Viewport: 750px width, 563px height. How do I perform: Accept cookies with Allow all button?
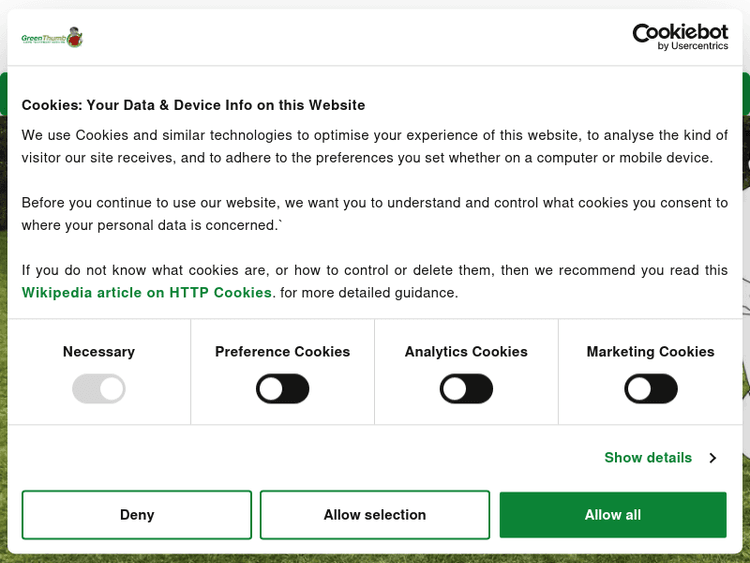613,515
